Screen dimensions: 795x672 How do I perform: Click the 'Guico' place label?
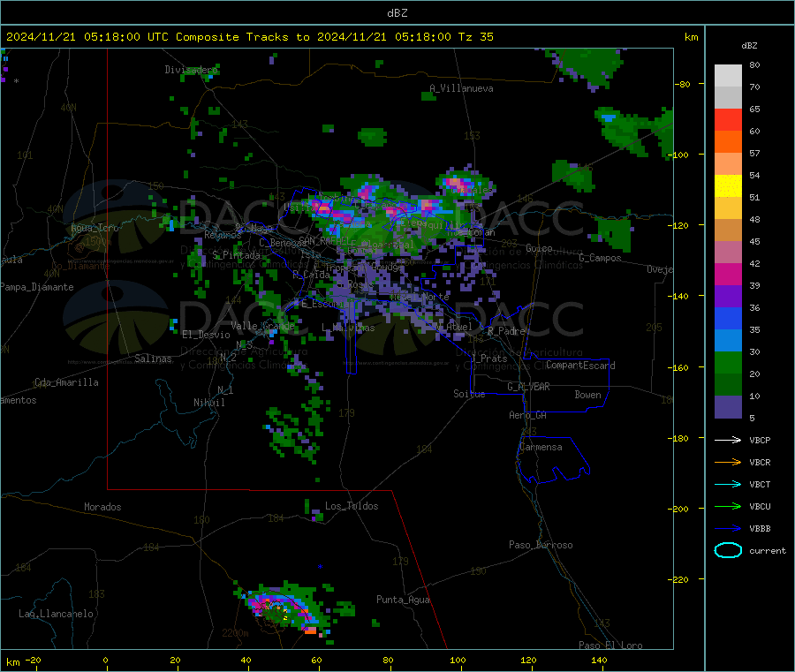click(x=539, y=248)
